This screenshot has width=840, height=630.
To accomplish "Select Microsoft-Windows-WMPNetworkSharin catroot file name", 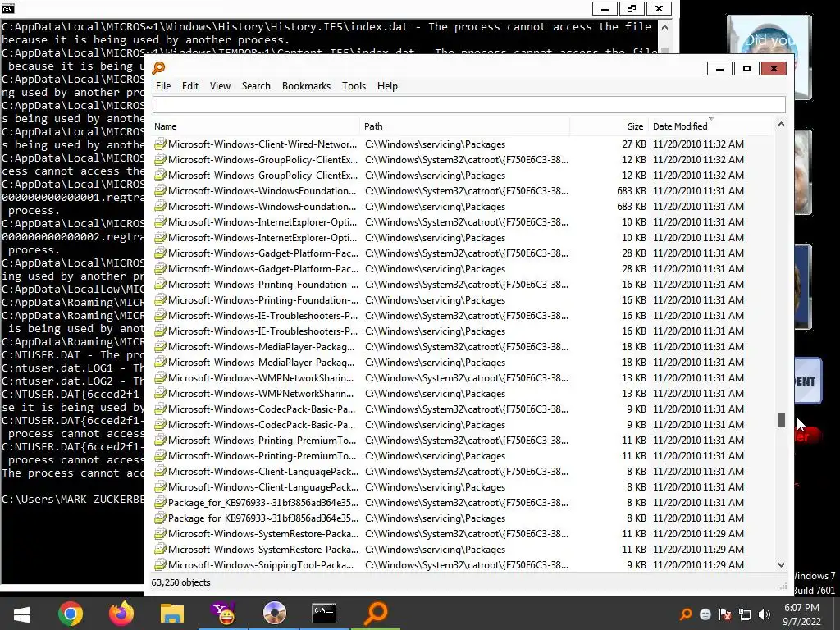I will click(261, 377).
